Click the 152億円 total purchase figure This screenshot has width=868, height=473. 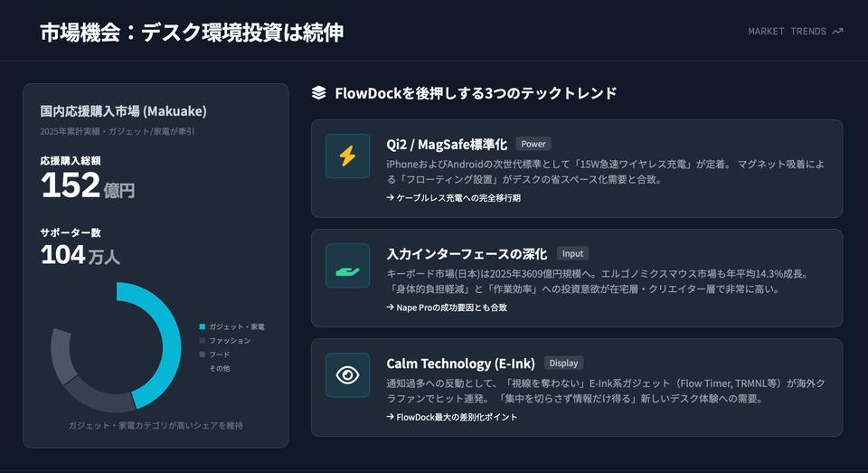(88, 186)
